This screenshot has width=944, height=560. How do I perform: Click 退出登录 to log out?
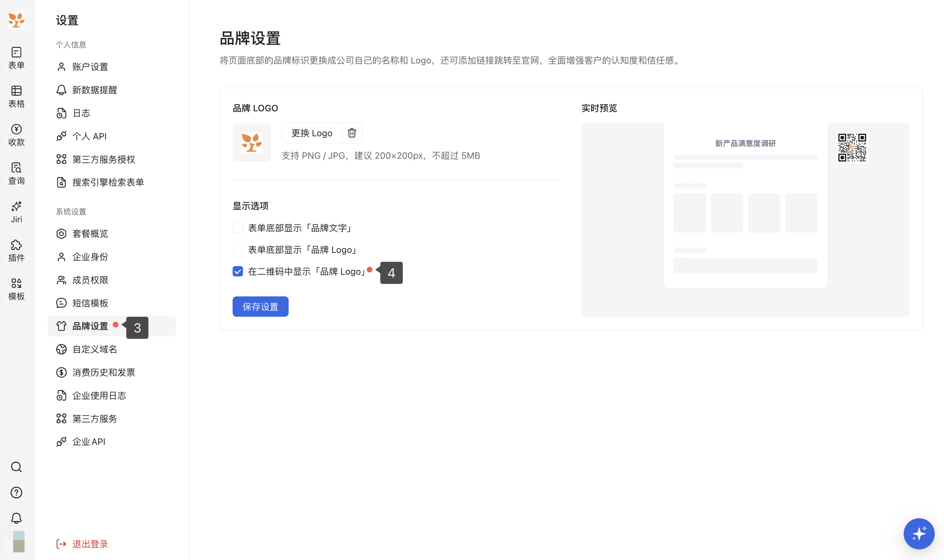pos(82,544)
